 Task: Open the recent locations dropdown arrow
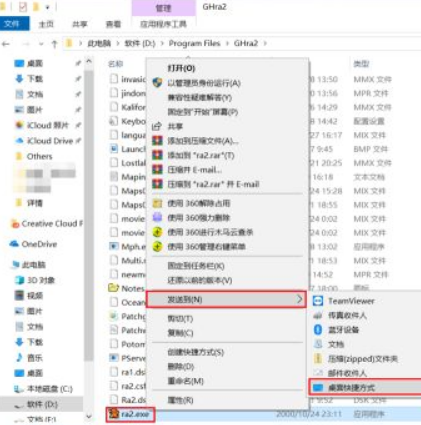[41, 44]
